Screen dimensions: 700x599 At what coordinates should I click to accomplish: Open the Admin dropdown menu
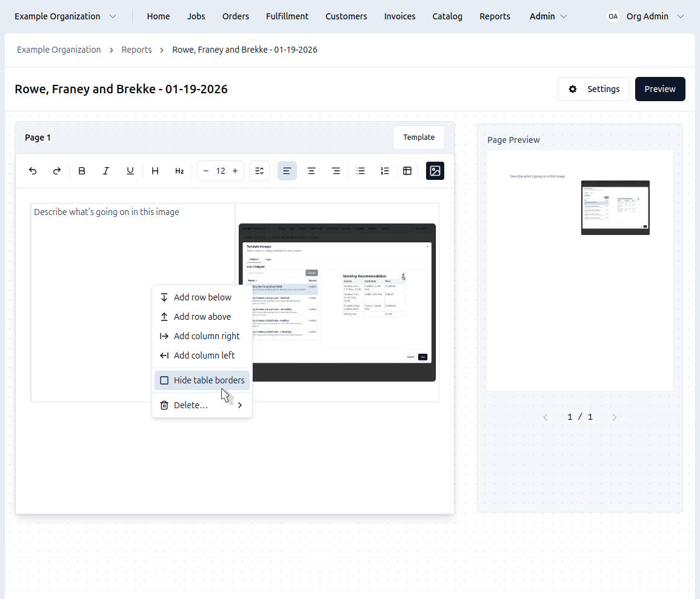(548, 16)
